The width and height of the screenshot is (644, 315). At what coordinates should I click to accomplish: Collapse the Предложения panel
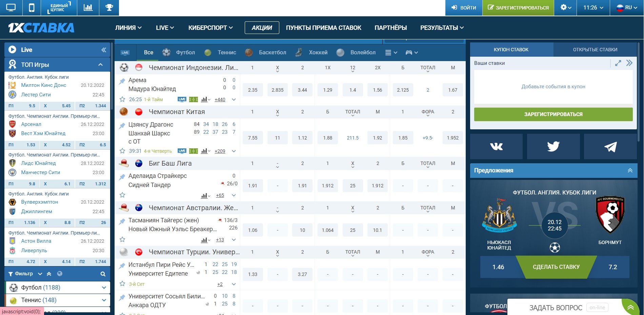(630, 170)
